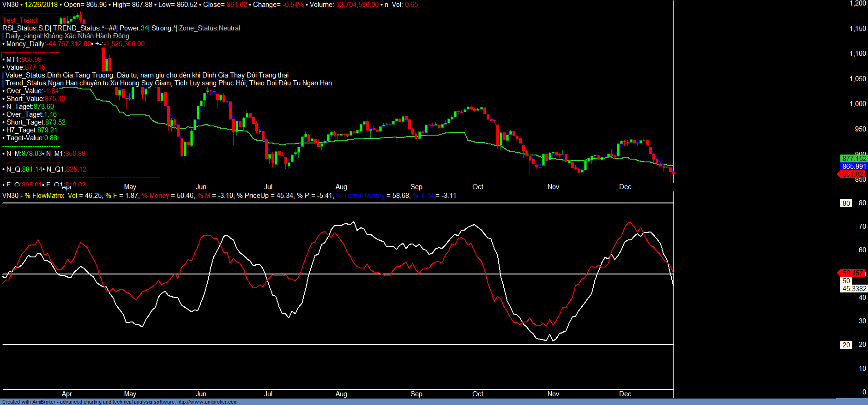This screenshot has width=868, height=405.
Task: Select the red % Money title label
Action: tap(156, 196)
